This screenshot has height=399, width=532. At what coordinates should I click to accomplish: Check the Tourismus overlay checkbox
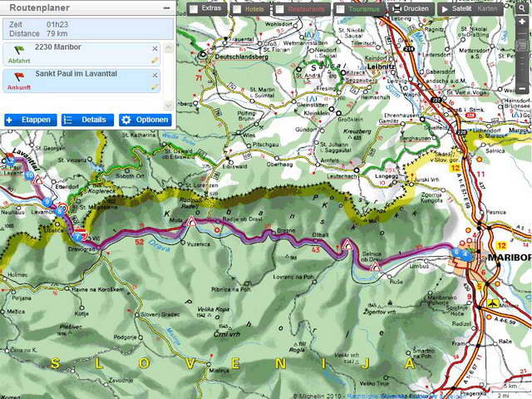(x=340, y=9)
